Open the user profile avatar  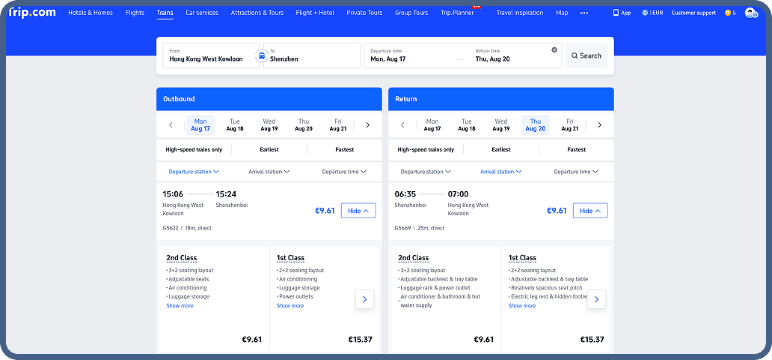[751, 13]
